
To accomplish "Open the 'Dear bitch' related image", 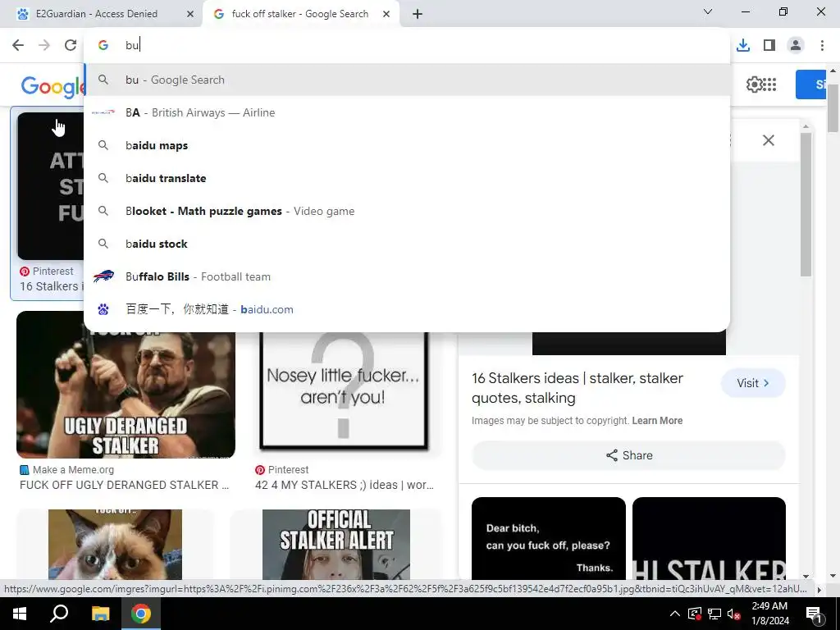I will pyautogui.click(x=549, y=538).
